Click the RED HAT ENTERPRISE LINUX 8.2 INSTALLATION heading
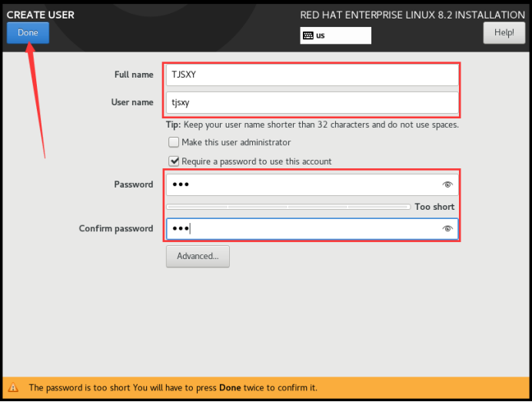Screen dimensions: 532x402 [x=412, y=15]
